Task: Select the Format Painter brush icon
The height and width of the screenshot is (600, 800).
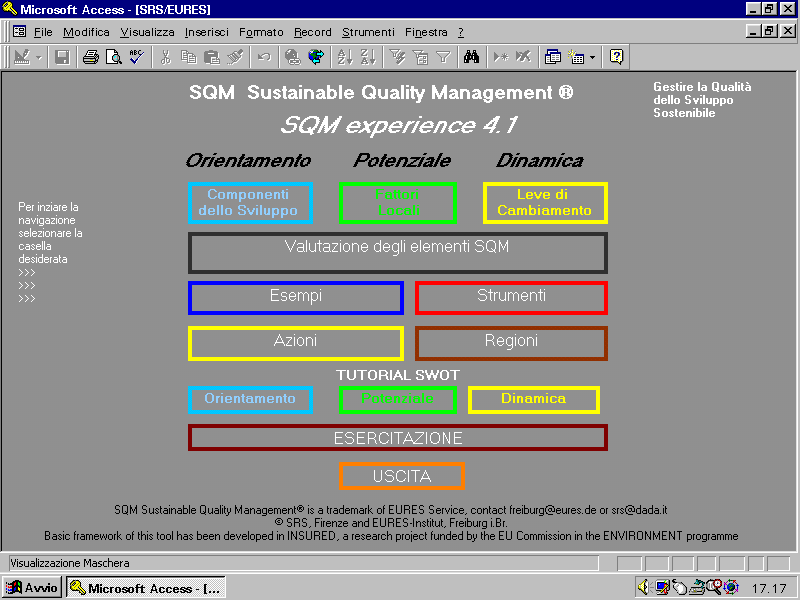Action: click(x=235, y=57)
